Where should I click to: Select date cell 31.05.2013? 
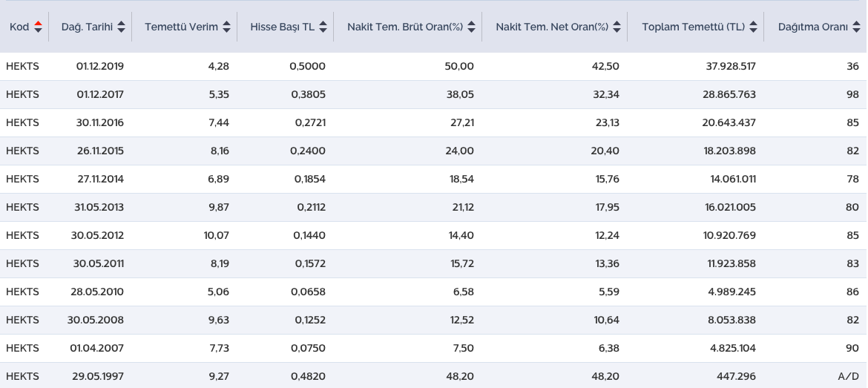pyautogui.click(x=101, y=208)
